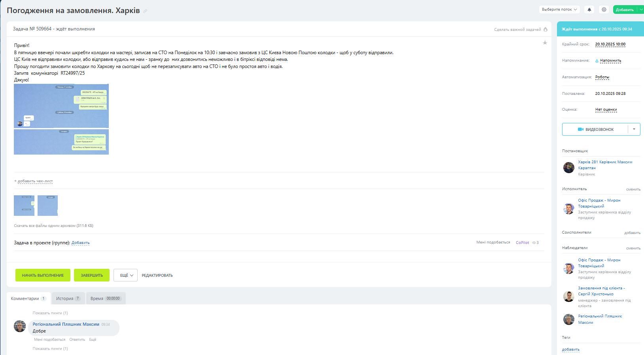Expand the Выберите поток dropdown

click(x=559, y=9)
